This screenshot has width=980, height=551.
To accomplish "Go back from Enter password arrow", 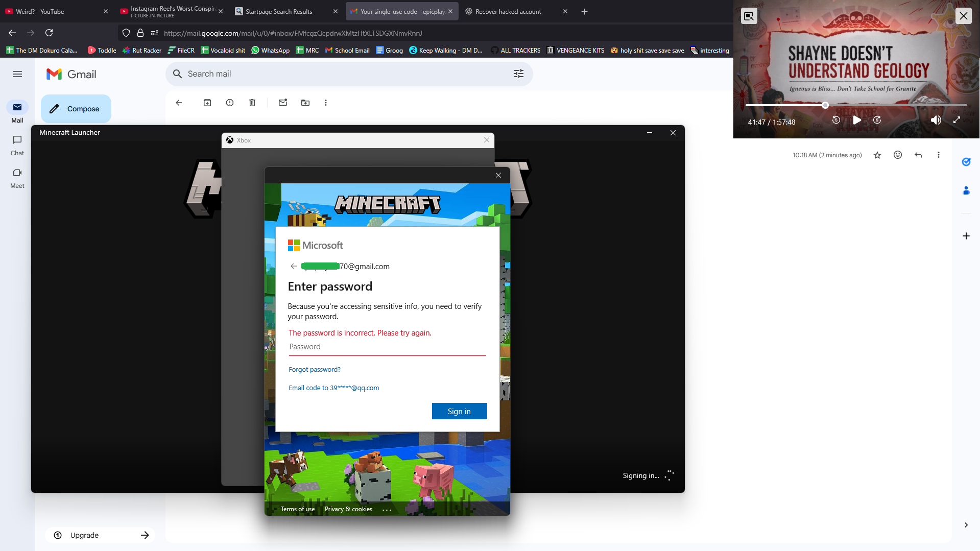I will (x=294, y=266).
